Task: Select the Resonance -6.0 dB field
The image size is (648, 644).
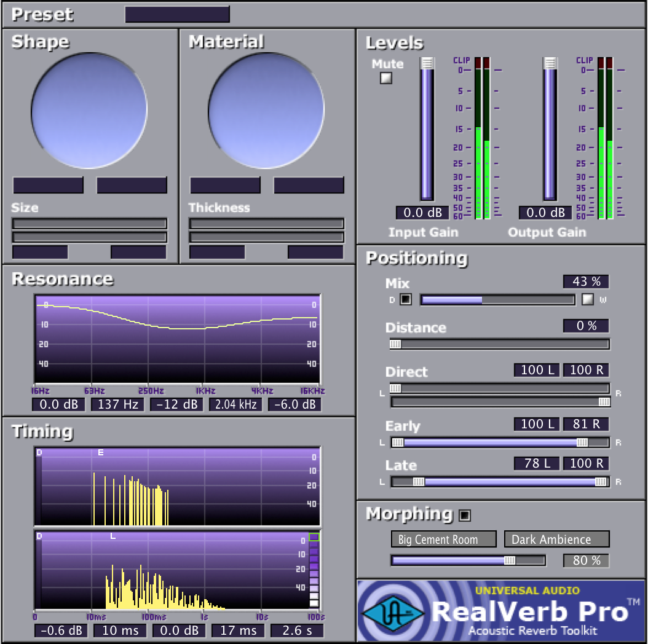Action: (x=295, y=404)
